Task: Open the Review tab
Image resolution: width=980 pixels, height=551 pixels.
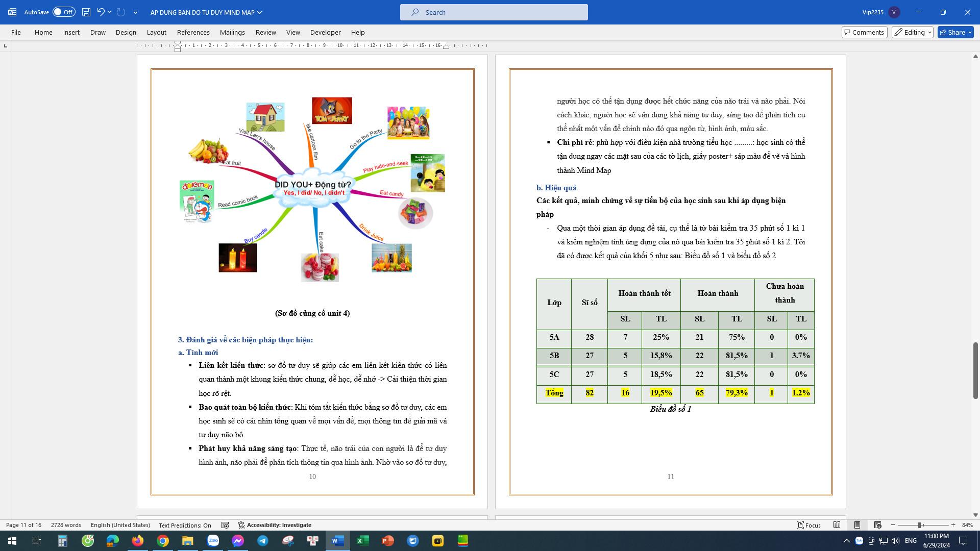Action: pyautogui.click(x=265, y=32)
